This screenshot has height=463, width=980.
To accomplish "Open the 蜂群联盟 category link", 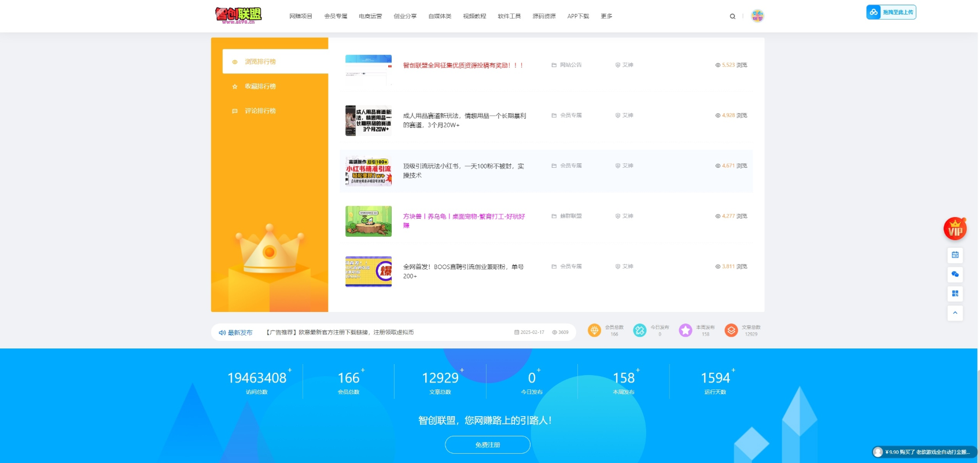I will point(570,216).
